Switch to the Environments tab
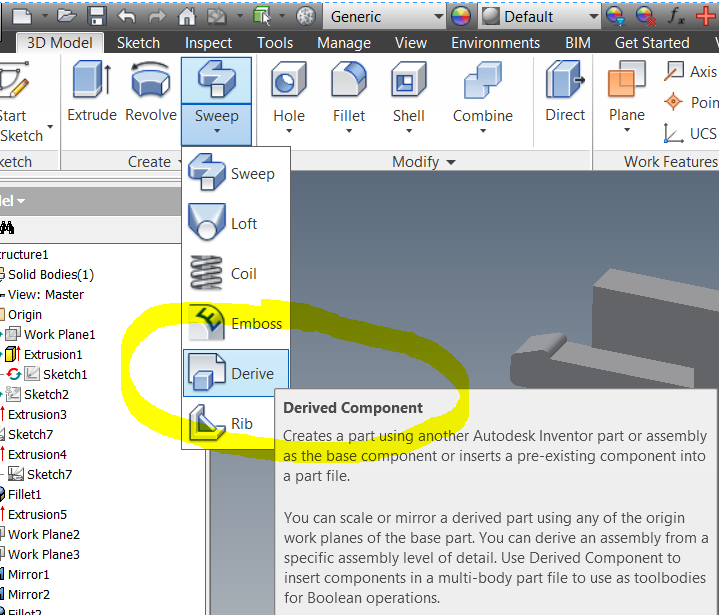 point(495,43)
